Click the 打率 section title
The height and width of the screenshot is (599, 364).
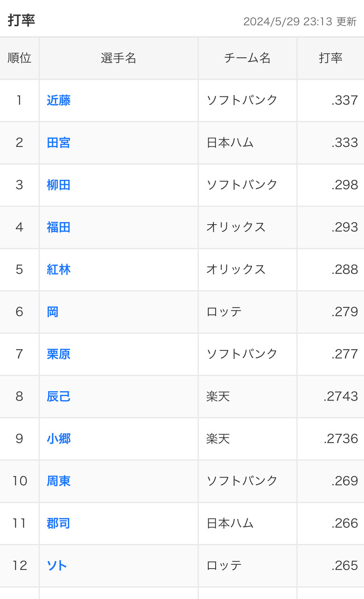click(22, 20)
